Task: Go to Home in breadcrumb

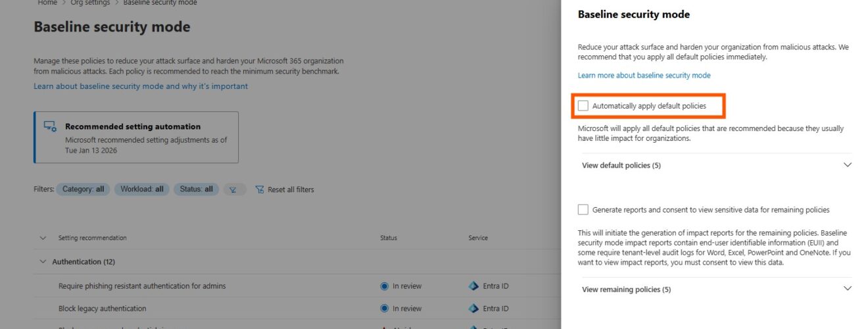Action: point(47,3)
